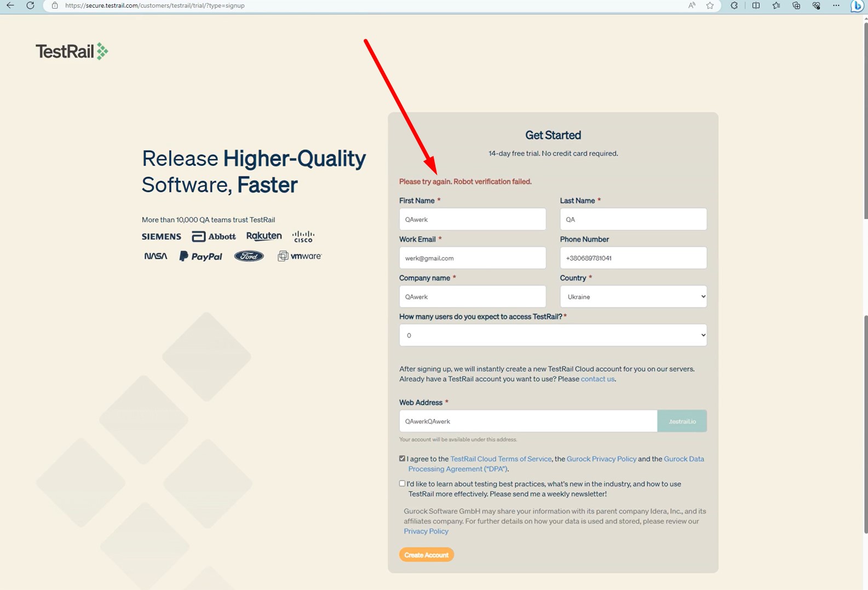The image size is (868, 590).
Task: Click the .testrail.io domain suffix
Action: click(x=682, y=421)
